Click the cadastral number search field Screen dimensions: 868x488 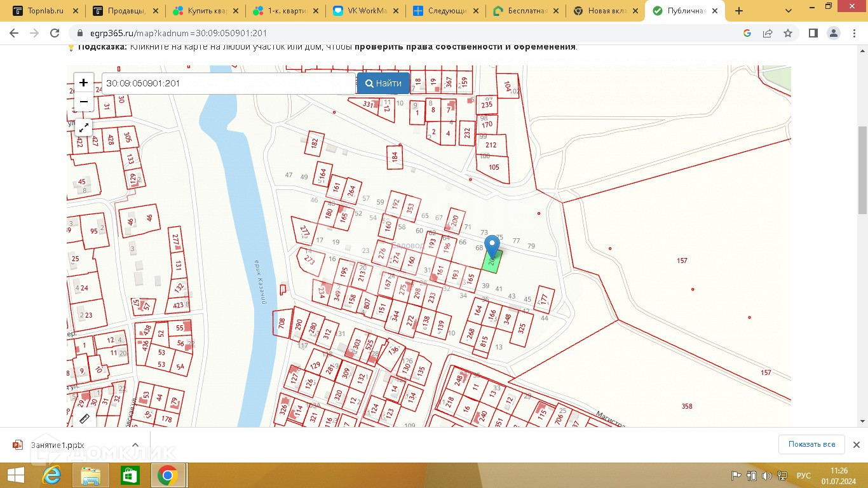229,83
